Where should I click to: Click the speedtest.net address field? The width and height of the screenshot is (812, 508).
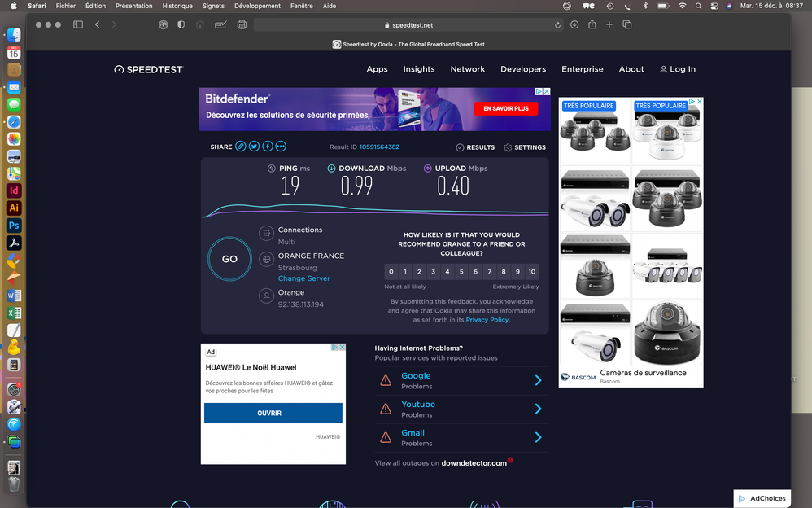pos(408,25)
